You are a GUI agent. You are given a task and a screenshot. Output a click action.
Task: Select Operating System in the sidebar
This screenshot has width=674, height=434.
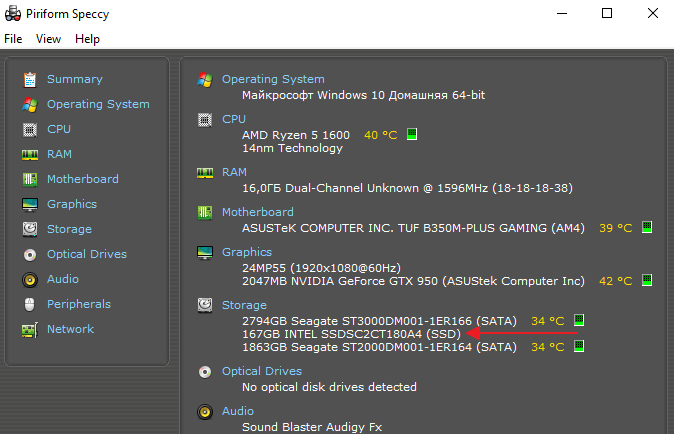98,104
